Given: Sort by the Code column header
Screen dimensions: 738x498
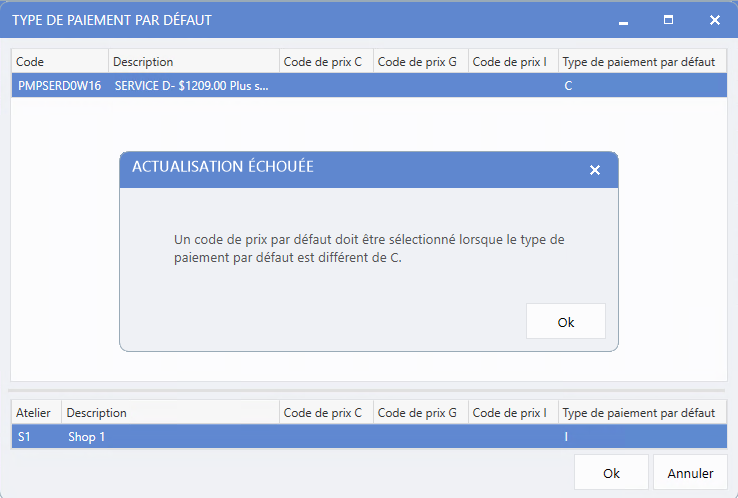Looking at the screenshot, I should click(58, 62).
